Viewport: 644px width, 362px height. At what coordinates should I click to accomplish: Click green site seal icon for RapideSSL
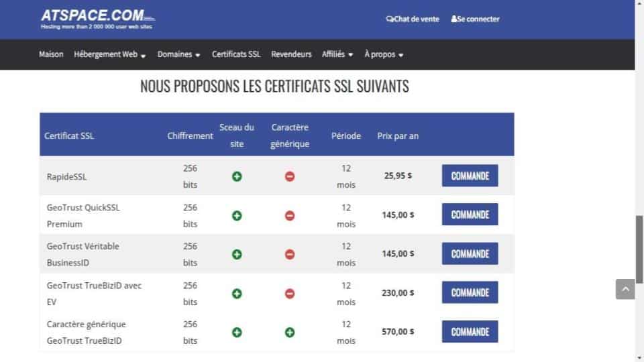click(237, 176)
